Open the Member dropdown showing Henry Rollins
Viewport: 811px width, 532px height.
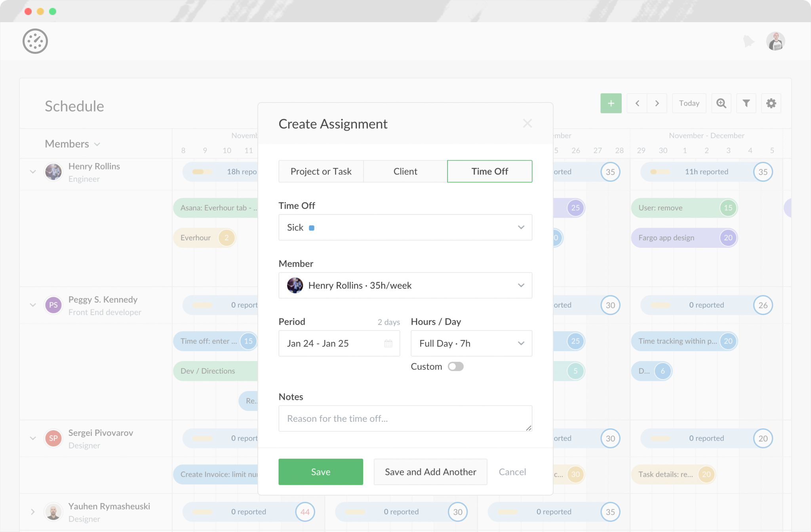click(x=405, y=285)
